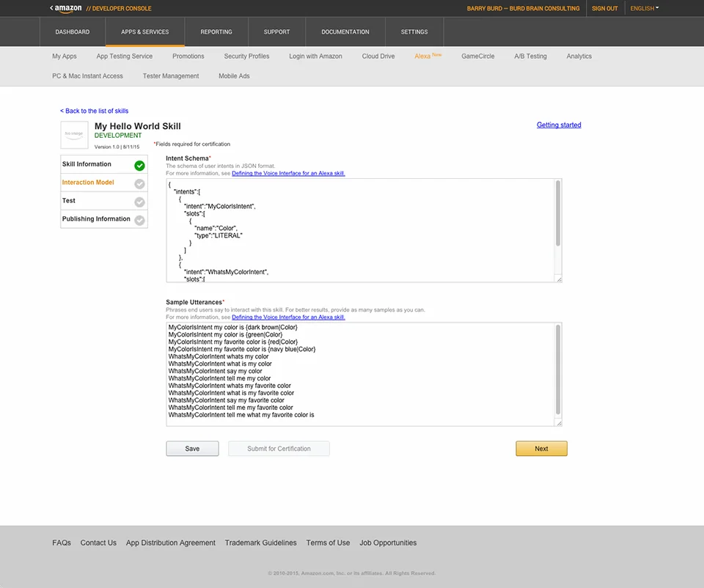
Task: Click utterance 'WhatsMyColorIntent say my color'
Action: coord(215,371)
